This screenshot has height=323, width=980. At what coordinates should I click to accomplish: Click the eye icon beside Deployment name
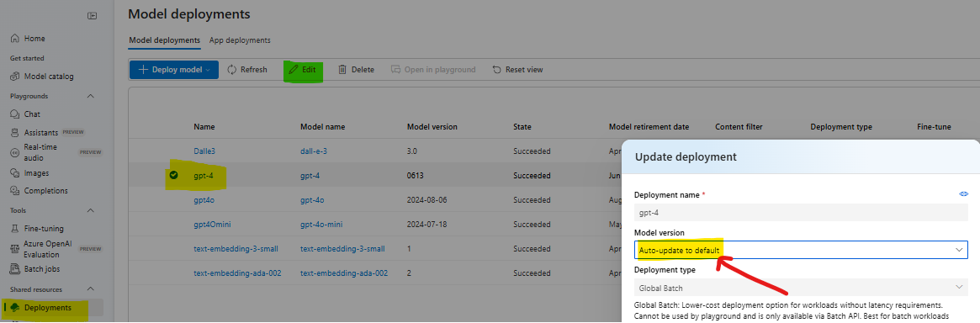point(964,194)
